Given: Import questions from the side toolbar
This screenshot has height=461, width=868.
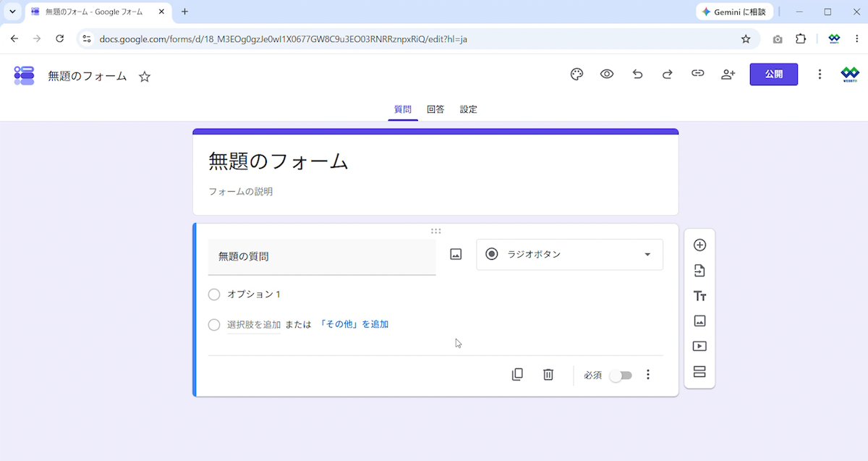Looking at the screenshot, I should tap(699, 271).
